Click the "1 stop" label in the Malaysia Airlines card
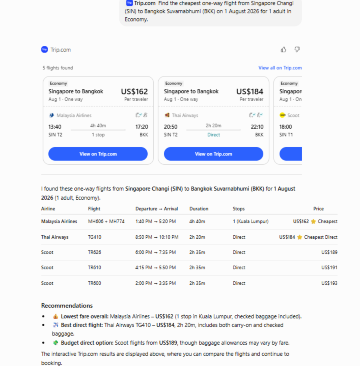The image size is (360, 366). coord(98,135)
